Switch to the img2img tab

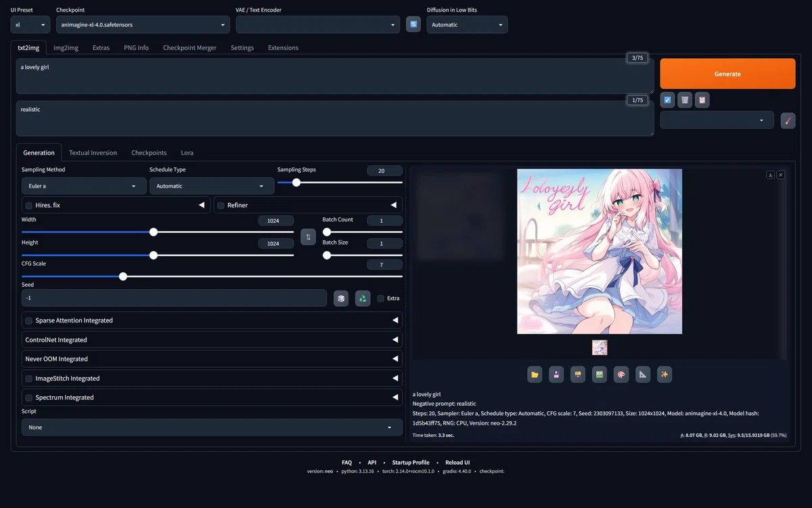tap(65, 47)
